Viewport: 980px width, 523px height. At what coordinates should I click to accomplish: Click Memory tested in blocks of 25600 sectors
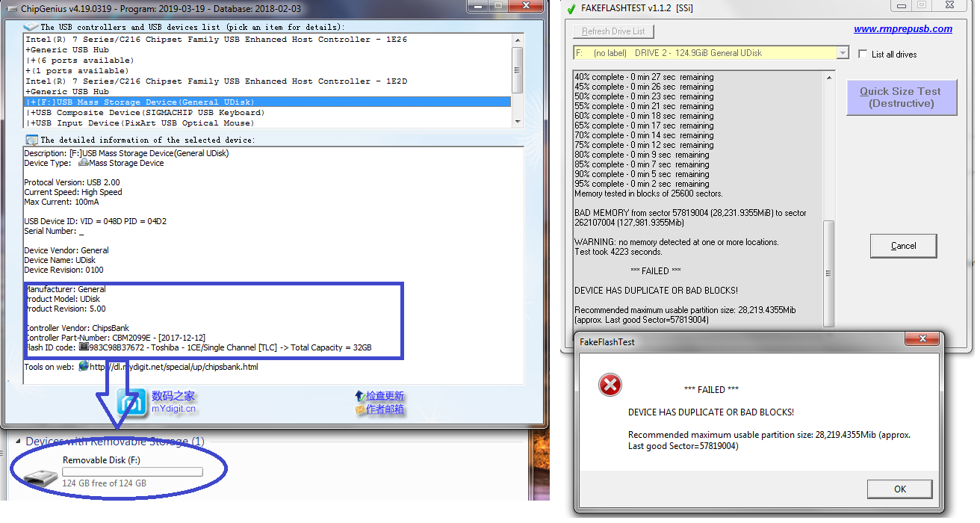click(649, 194)
